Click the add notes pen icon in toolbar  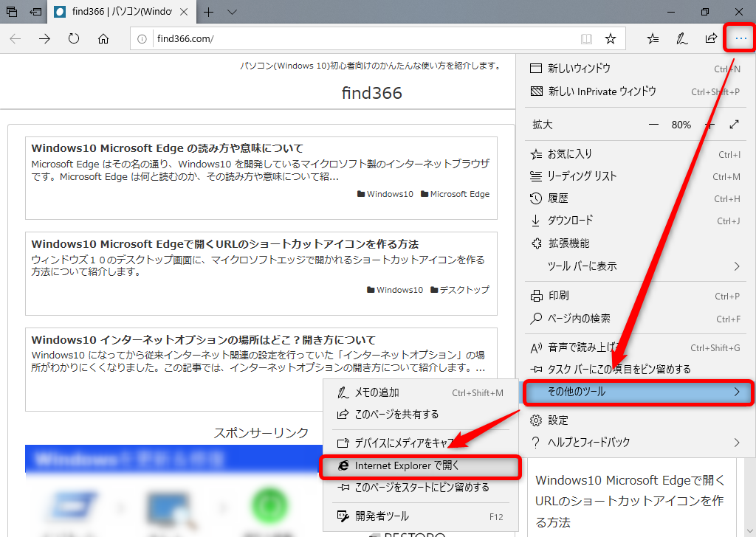pos(681,38)
